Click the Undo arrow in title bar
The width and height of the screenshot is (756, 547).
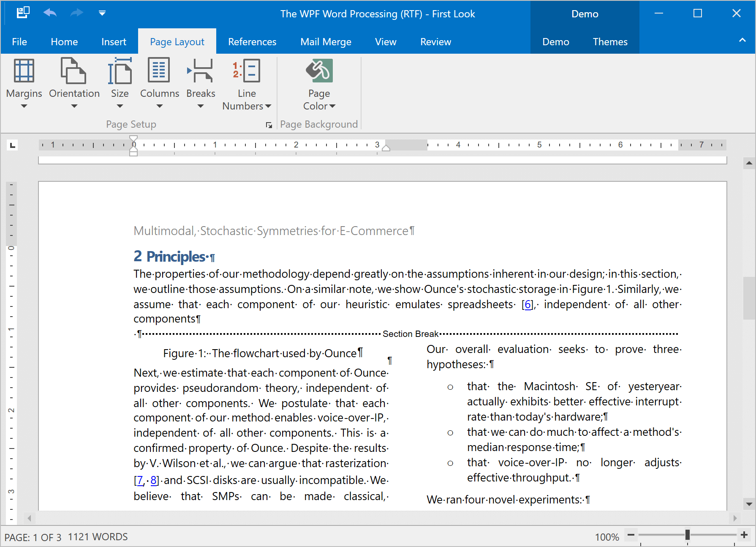pos(50,14)
